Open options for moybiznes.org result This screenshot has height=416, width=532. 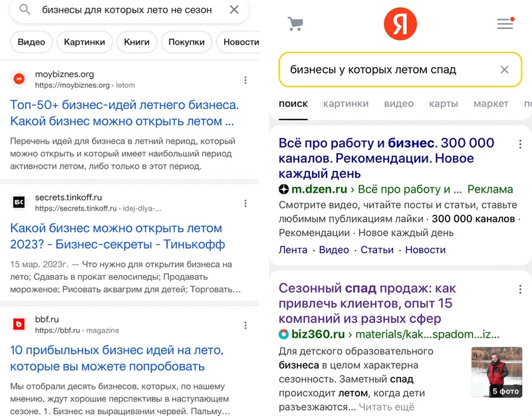pyautogui.click(x=245, y=80)
